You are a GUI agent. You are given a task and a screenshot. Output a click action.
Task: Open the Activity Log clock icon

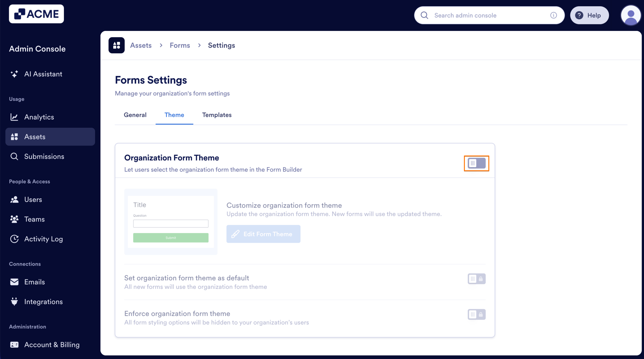pyautogui.click(x=15, y=239)
